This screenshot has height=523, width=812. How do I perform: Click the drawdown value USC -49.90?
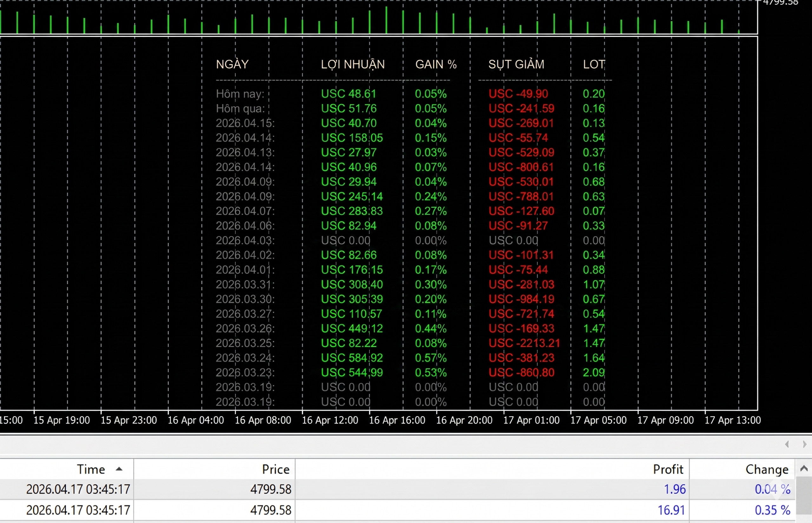click(x=518, y=94)
